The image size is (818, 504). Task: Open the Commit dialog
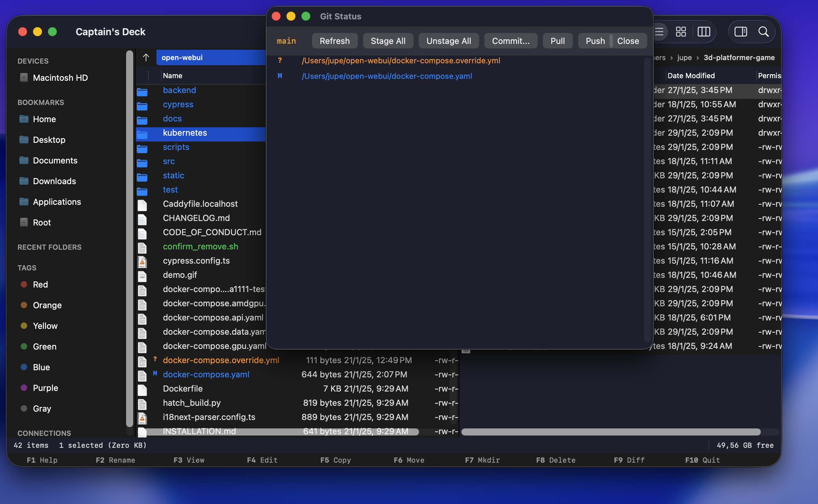511,40
